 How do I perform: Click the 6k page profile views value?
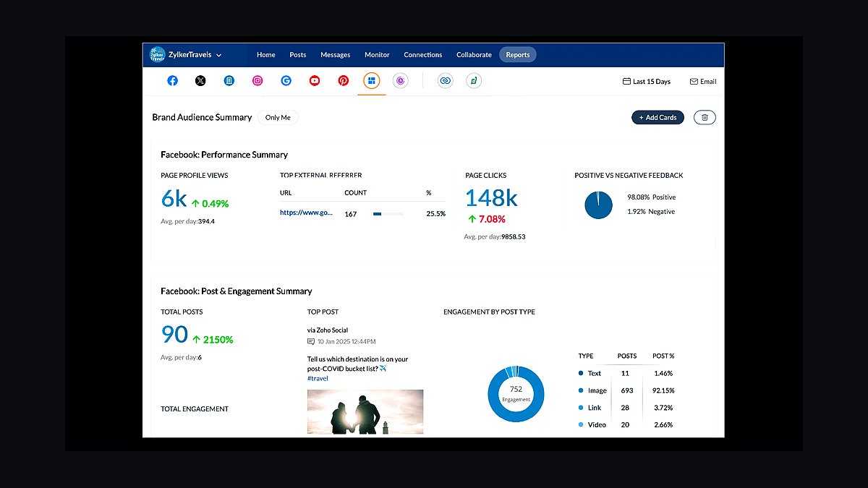(x=174, y=198)
